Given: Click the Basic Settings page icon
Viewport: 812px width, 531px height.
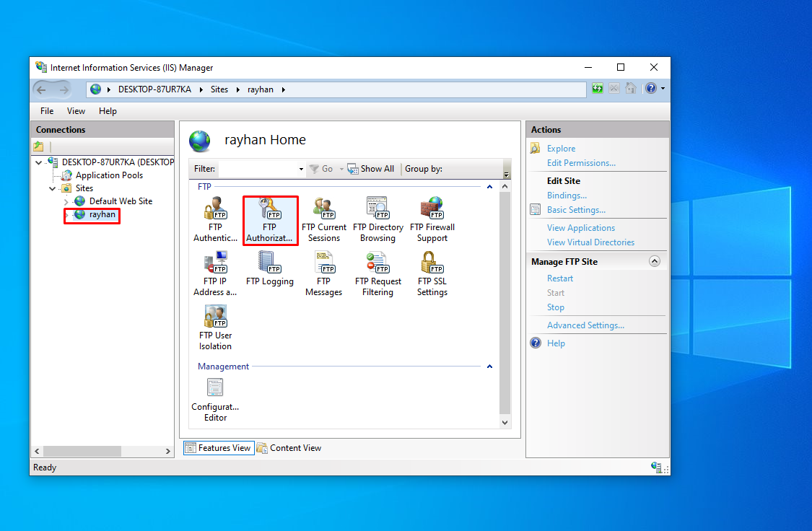Looking at the screenshot, I should (x=536, y=210).
